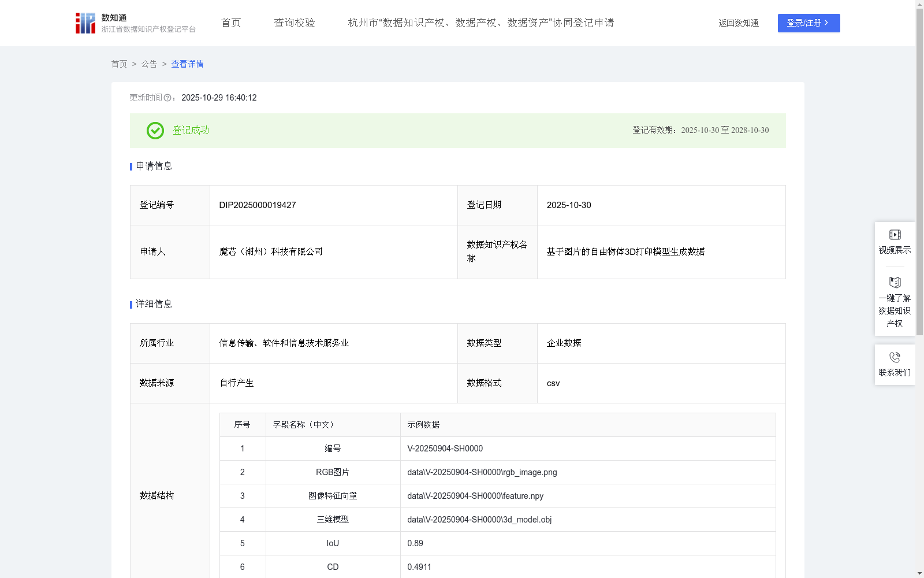Open 联系我们 phone contact icon
The width and height of the screenshot is (924, 578).
(895, 357)
